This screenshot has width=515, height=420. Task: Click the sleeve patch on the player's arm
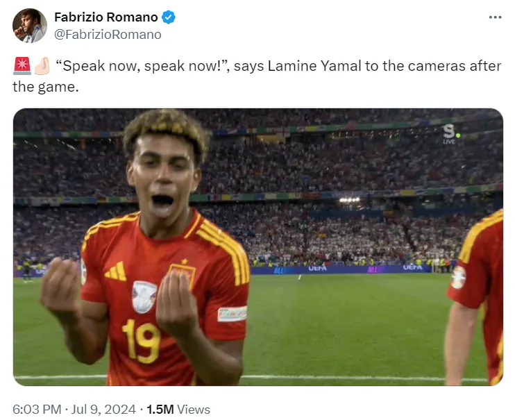[232, 314]
